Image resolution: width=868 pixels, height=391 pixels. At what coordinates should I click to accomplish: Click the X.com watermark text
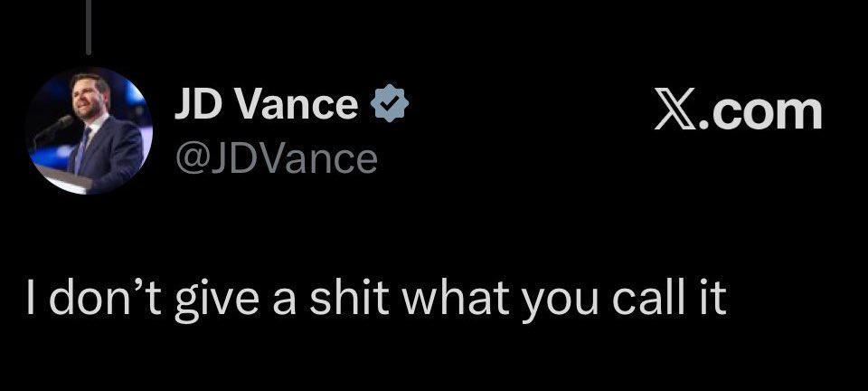738,112
